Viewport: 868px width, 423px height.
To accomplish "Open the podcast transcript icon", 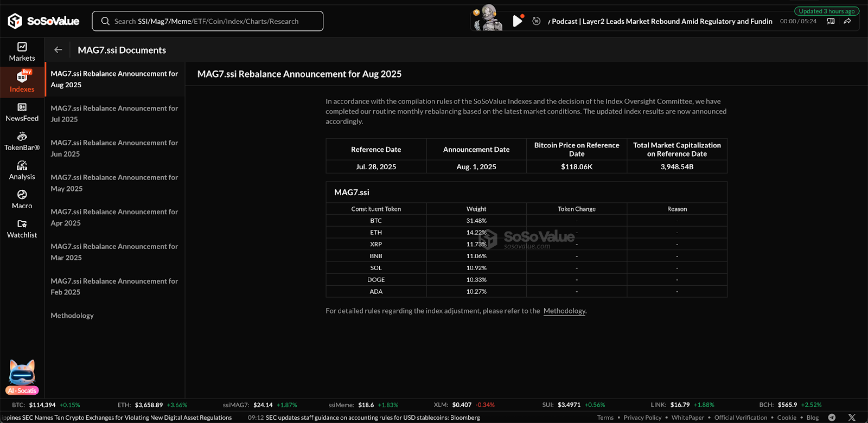I will pos(831,21).
